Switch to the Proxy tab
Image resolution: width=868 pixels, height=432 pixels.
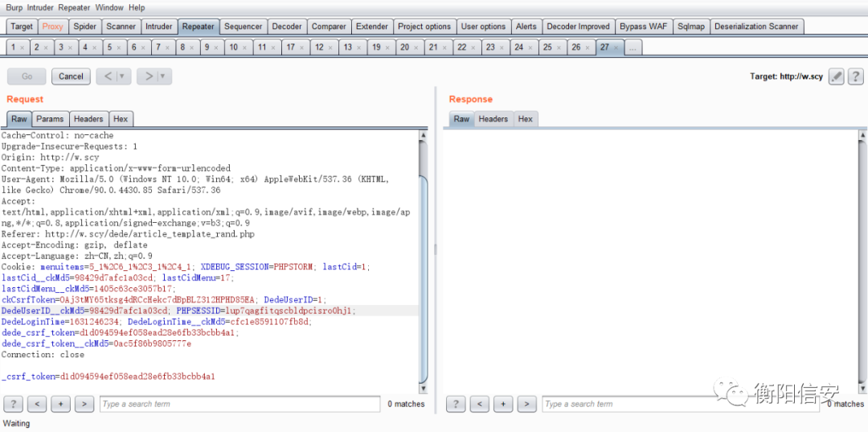(53, 27)
